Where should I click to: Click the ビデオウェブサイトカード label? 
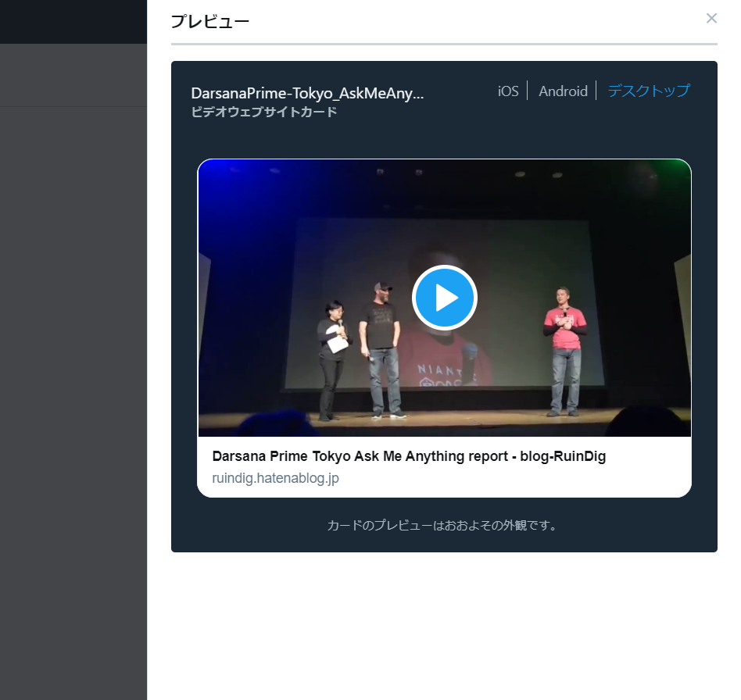[x=263, y=112]
